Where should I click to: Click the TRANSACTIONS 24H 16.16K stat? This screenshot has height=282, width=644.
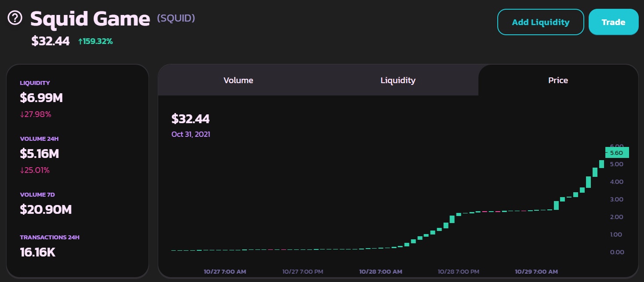point(37,252)
